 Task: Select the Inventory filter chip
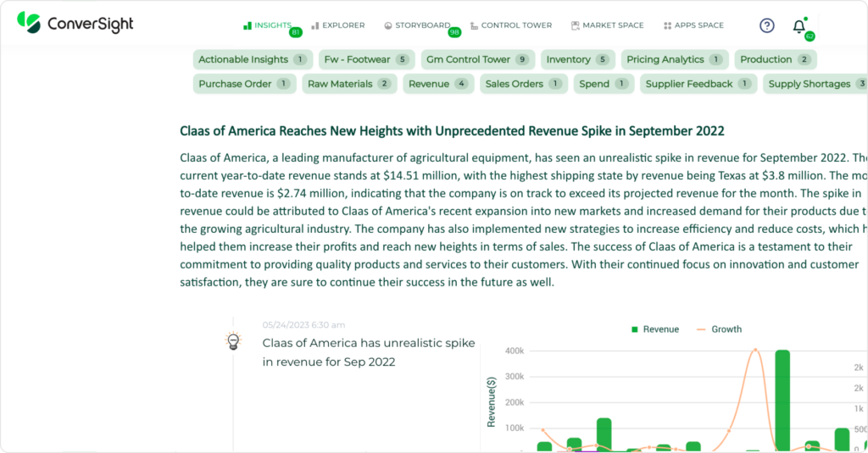[x=578, y=59]
